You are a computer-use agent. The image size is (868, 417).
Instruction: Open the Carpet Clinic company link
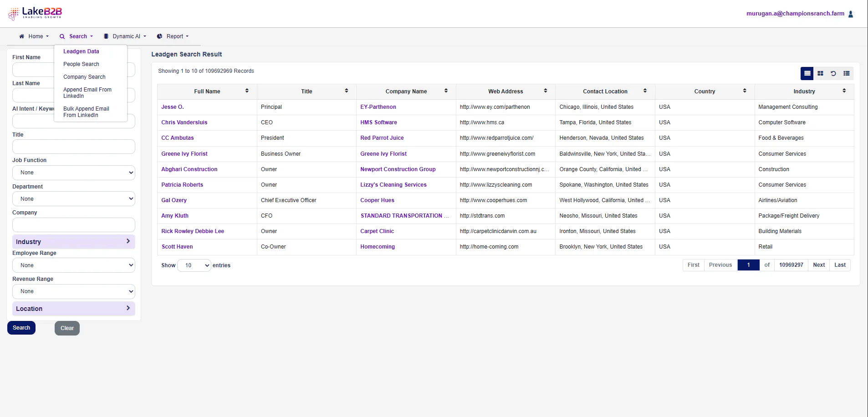tap(377, 231)
